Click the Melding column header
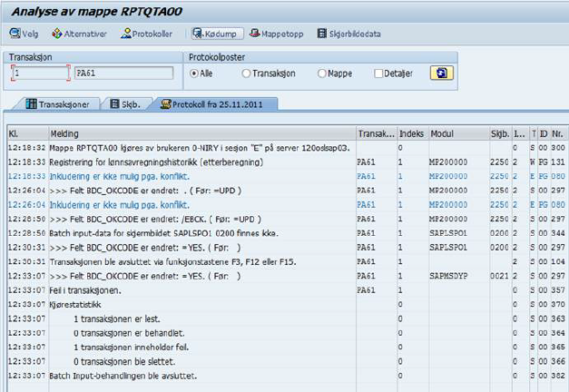 click(x=202, y=134)
